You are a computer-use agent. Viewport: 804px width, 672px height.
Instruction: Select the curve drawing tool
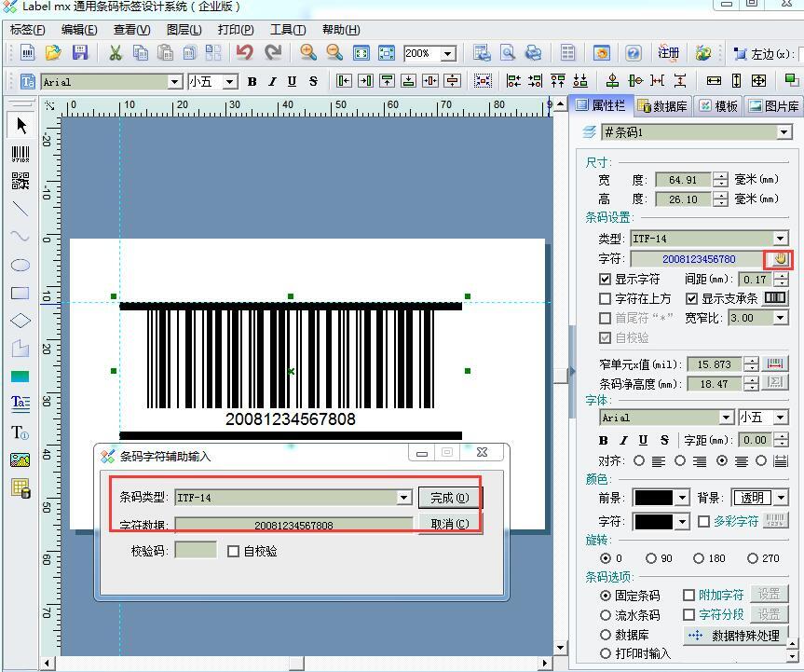pyautogui.click(x=20, y=237)
